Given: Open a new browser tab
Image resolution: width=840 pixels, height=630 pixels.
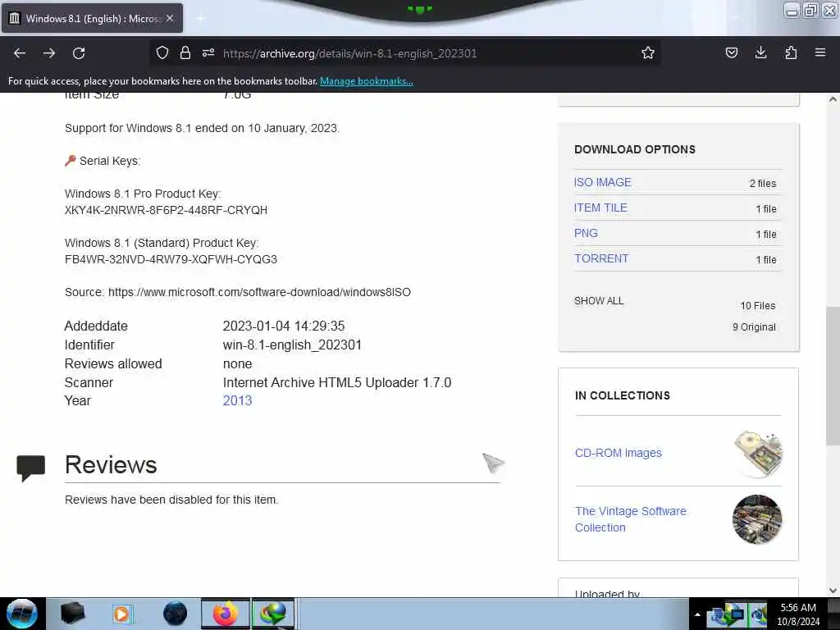Looking at the screenshot, I should [x=201, y=18].
